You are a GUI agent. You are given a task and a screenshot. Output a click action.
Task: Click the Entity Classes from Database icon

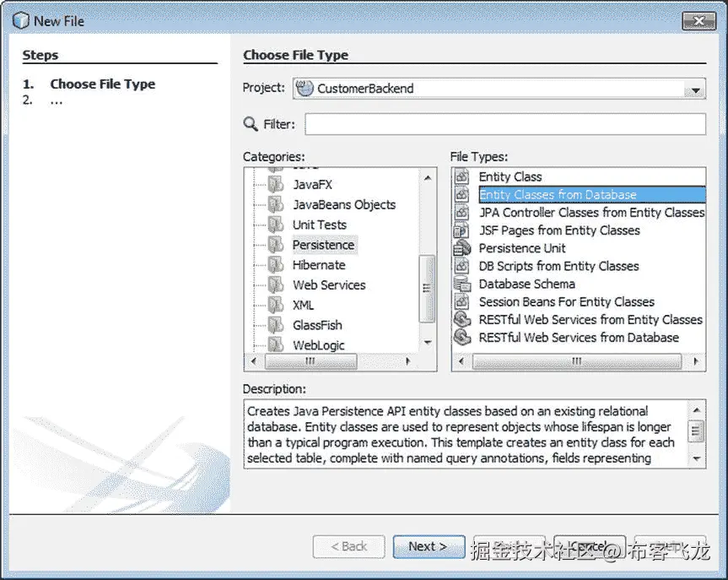point(461,194)
